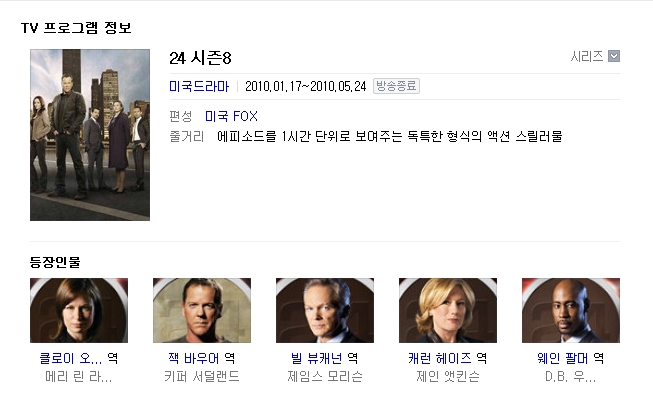This screenshot has height=417, width=653.
Task: Click the 캐런 헤이즈 character photo
Action: (x=448, y=310)
